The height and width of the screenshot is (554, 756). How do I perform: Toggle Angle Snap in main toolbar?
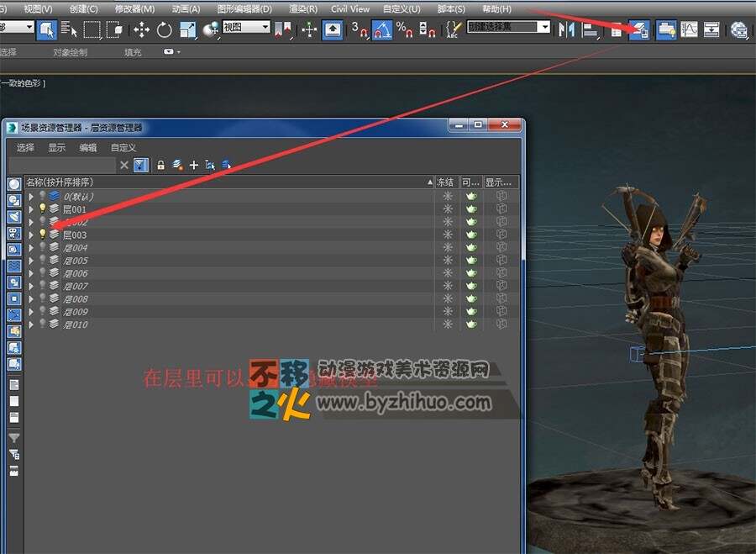point(382,30)
